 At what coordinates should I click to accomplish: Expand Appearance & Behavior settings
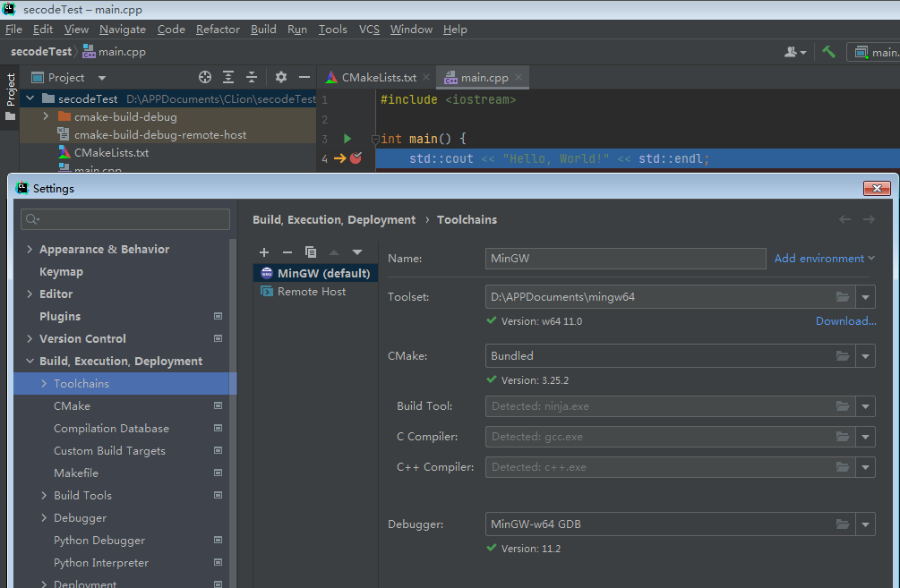[x=30, y=249]
